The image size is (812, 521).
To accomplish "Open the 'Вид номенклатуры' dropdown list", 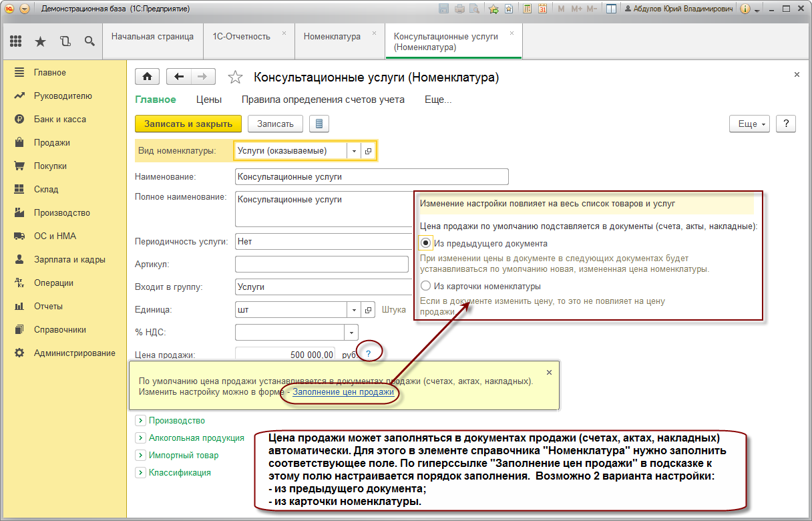I will (x=354, y=151).
